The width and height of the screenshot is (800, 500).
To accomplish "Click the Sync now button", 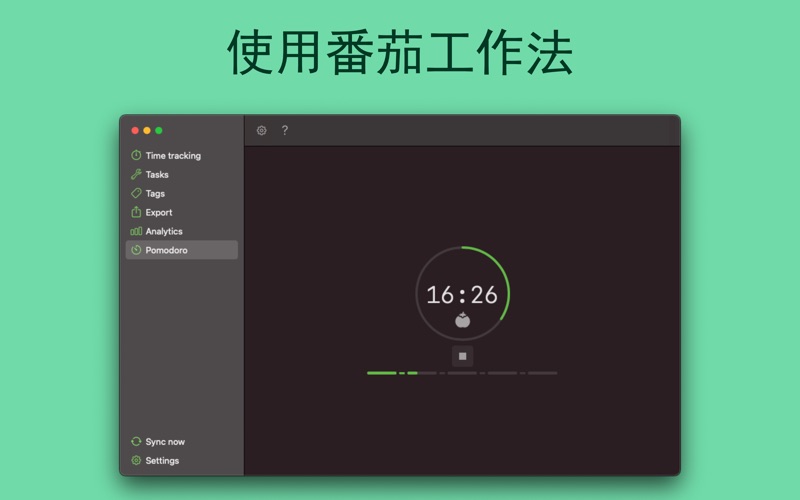I will [164, 442].
